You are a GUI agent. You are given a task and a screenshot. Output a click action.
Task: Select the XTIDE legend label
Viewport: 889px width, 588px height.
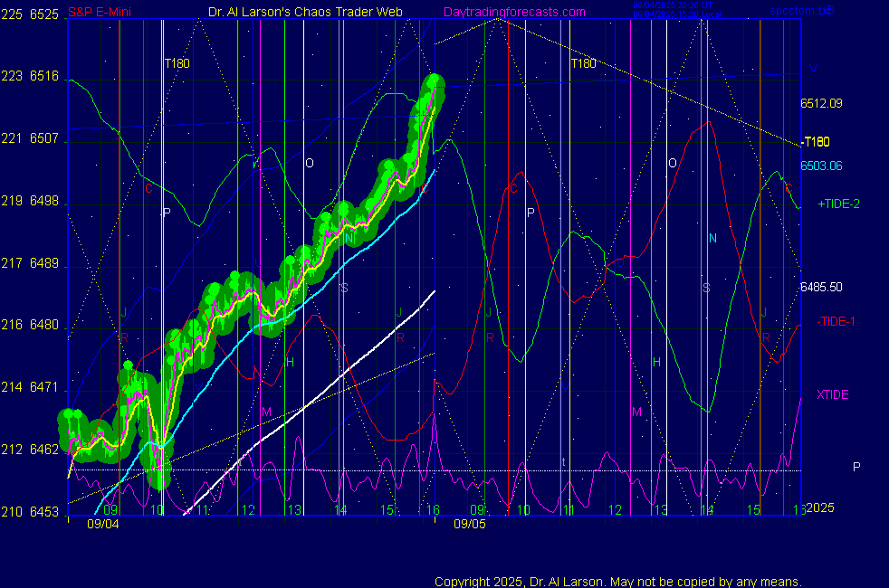833,394
